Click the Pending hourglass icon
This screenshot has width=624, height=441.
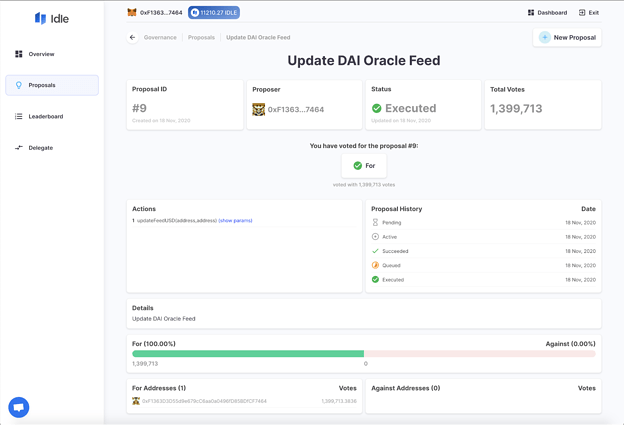click(375, 222)
